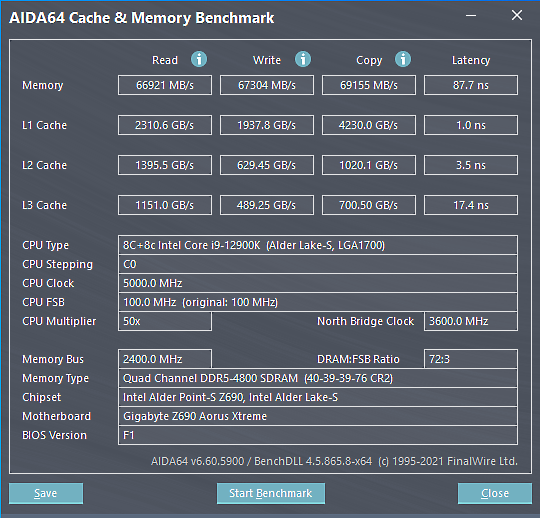This screenshot has height=518, width=540.
Task: Click the Write column header
Action: point(267,60)
